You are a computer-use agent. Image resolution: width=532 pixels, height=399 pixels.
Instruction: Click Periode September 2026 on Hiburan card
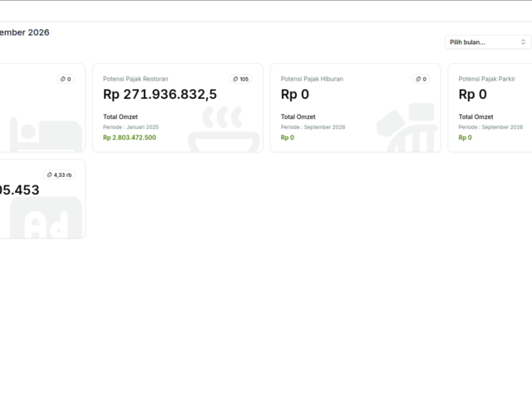(313, 127)
